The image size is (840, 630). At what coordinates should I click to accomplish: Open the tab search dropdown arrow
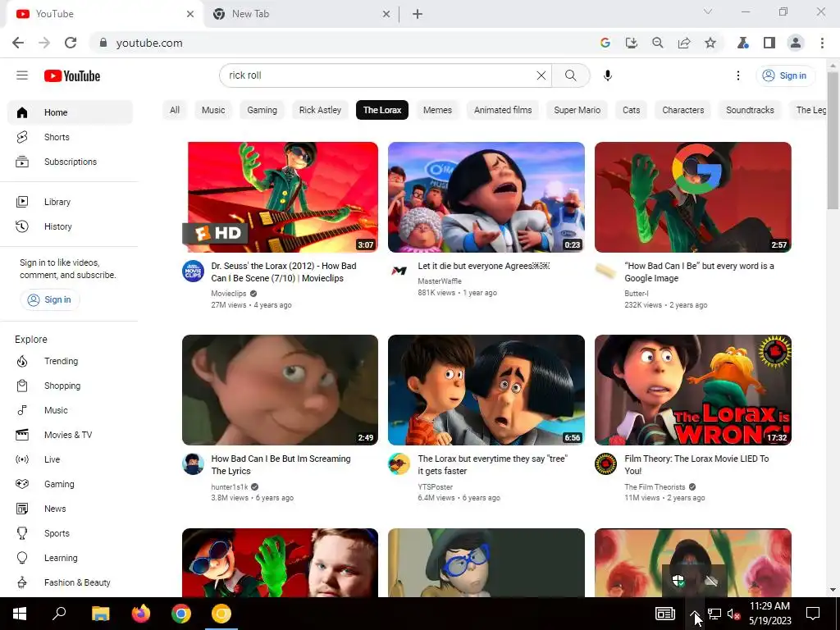[x=708, y=11]
